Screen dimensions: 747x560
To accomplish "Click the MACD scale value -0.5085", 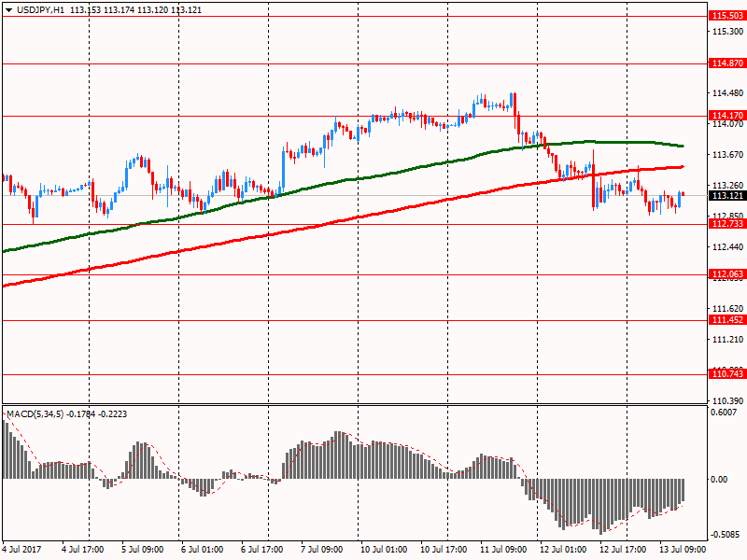I will (x=726, y=534).
